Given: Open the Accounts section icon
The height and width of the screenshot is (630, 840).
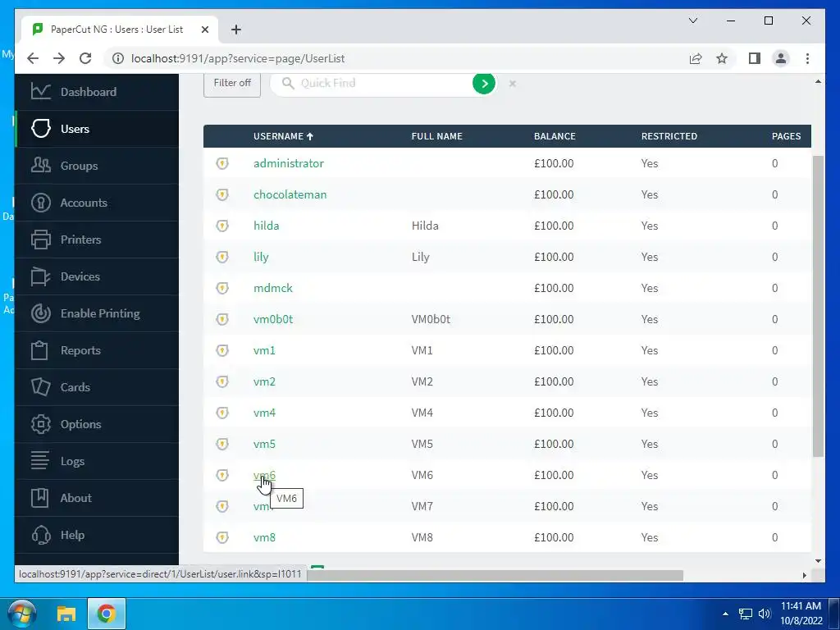Looking at the screenshot, I should pyautogui.click(x=41, y=203).
